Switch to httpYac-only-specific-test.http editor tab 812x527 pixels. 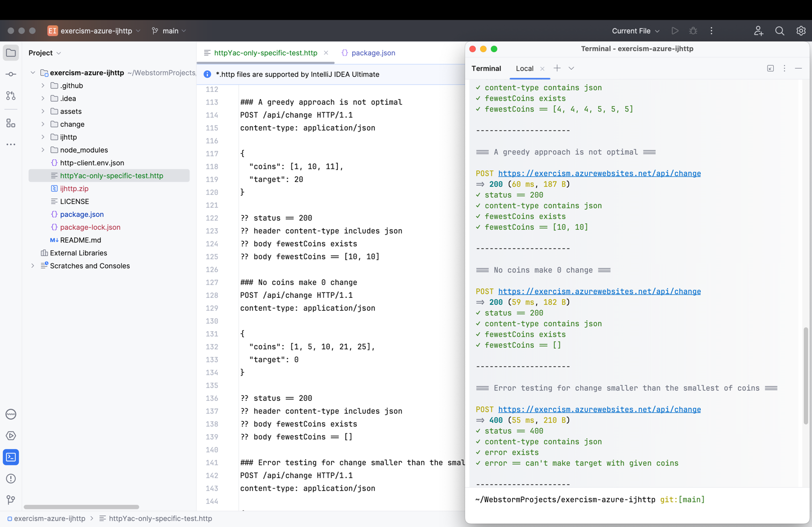click(x=265, y=53)
